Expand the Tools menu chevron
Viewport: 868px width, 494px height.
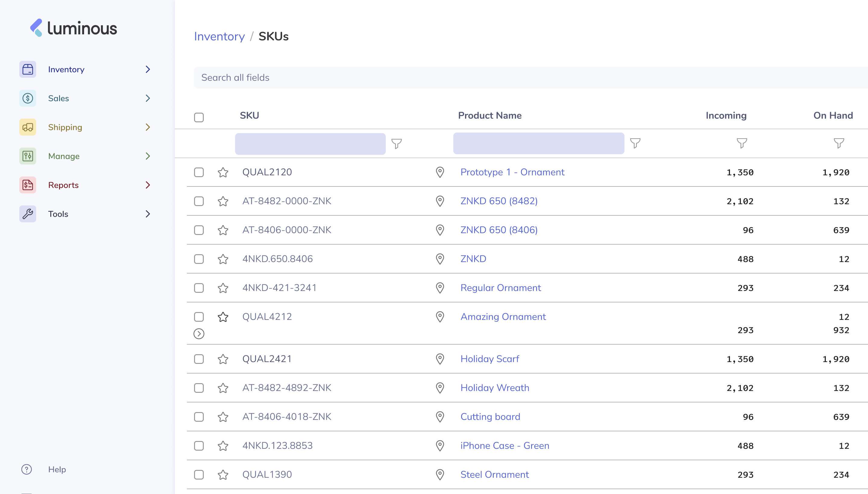148,214
